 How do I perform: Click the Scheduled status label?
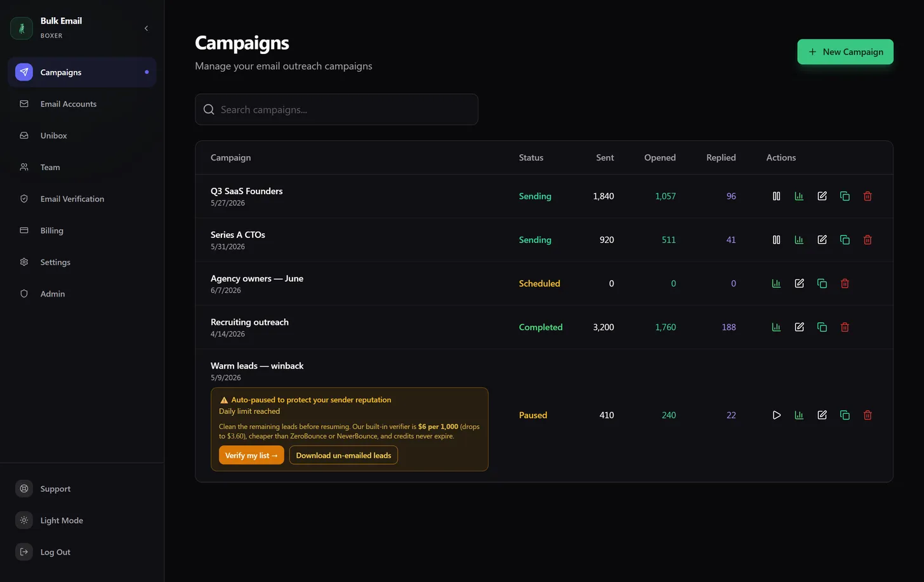(x=539, y=284)
